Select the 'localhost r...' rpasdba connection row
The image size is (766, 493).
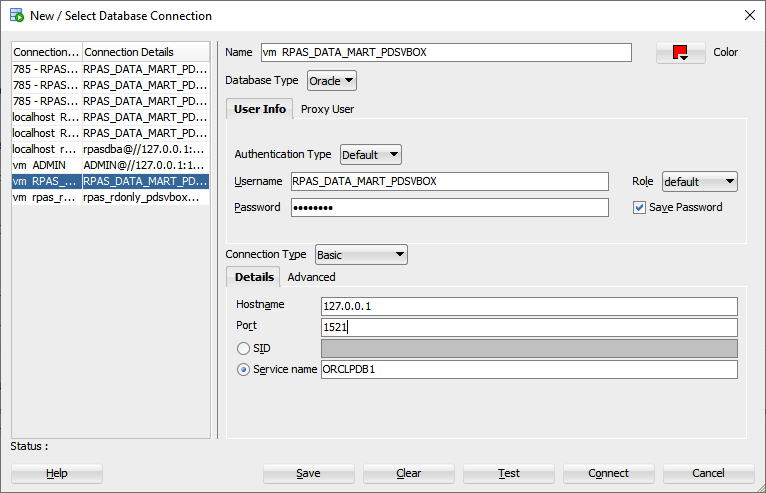(110, 149)
